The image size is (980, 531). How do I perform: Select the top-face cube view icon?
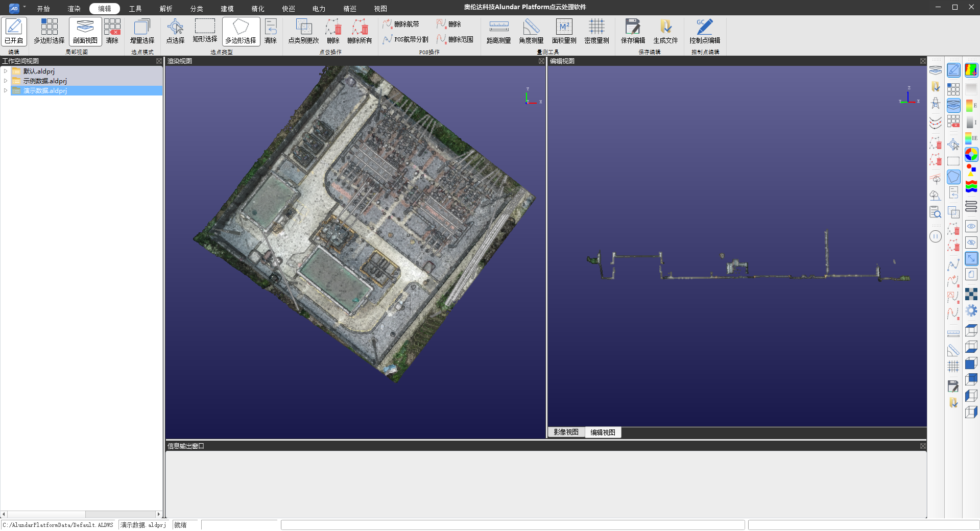point(971,330)
